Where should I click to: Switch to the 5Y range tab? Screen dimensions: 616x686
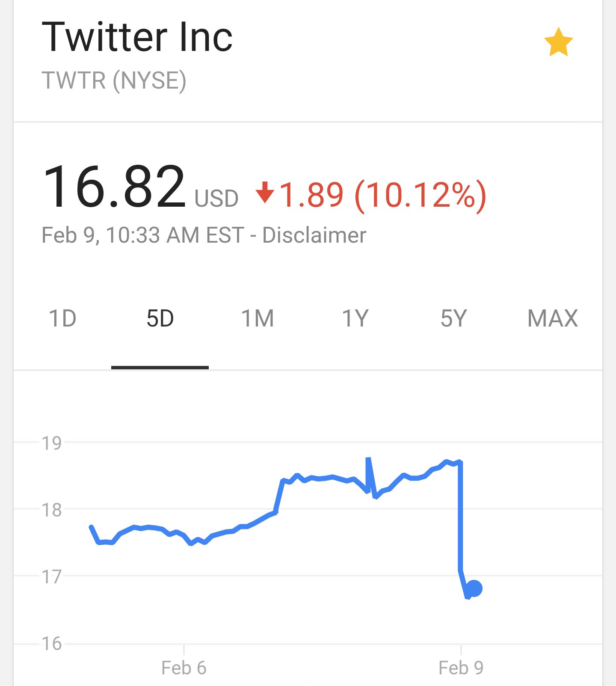(x=453, y=318)
